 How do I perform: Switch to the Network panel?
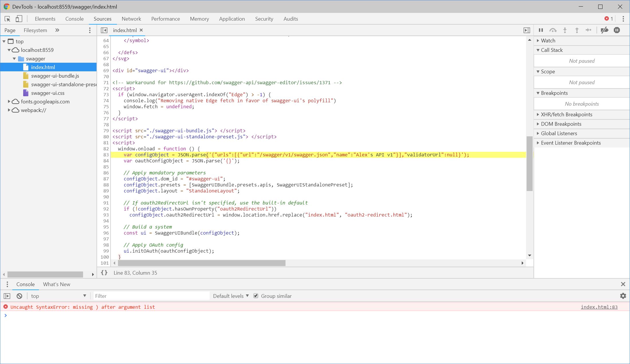[x=131, y=19]
